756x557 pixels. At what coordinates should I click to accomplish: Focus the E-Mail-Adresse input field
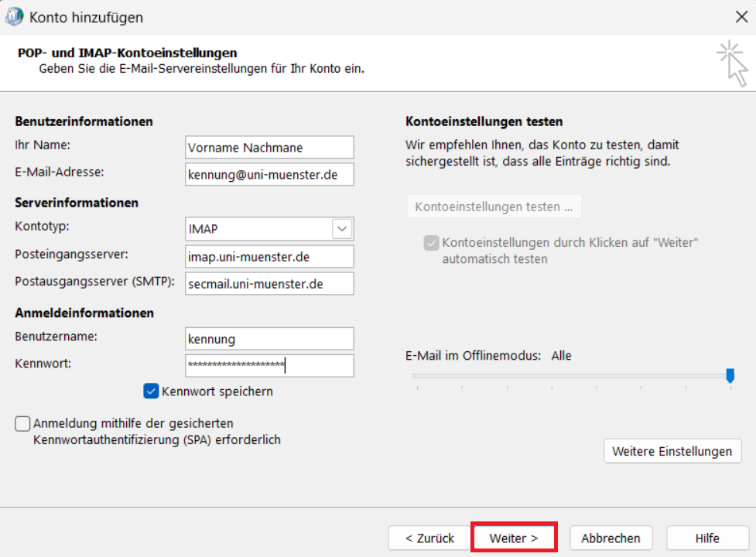269,174
